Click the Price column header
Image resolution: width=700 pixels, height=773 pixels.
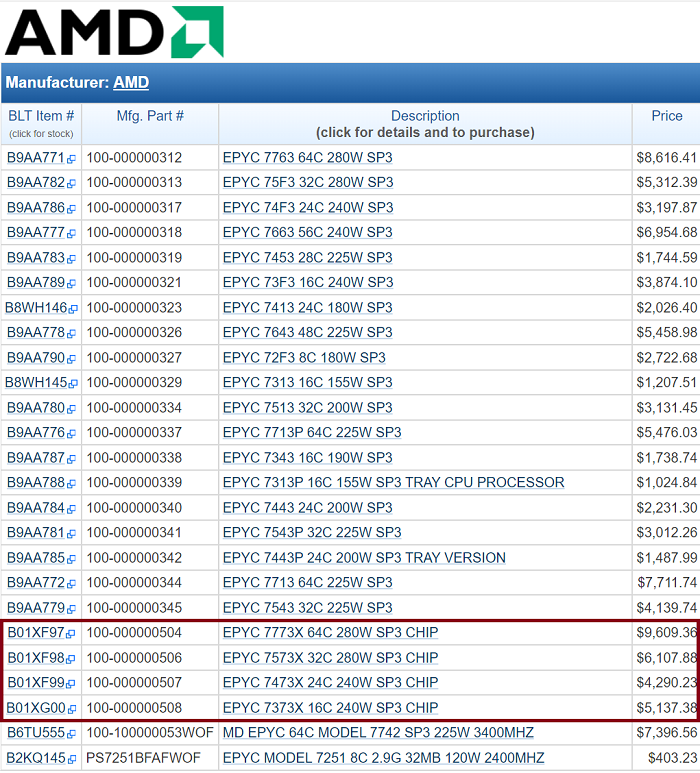pyautogui.click(x=667, y=116)
